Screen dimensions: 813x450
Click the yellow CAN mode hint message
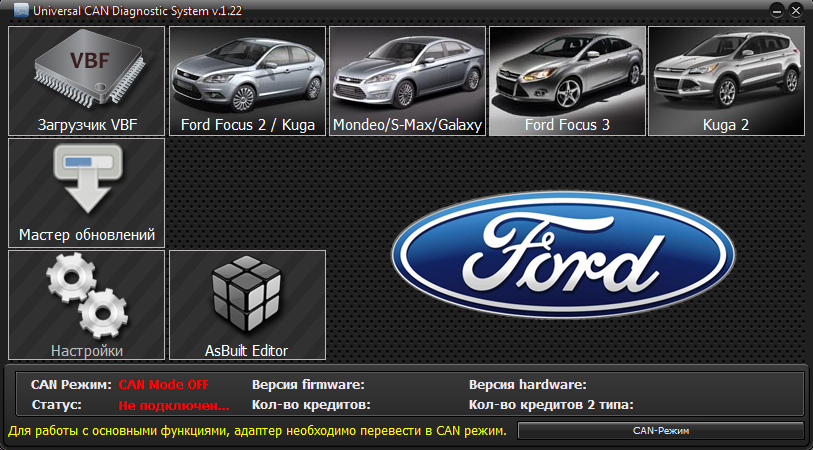(257, 430)
